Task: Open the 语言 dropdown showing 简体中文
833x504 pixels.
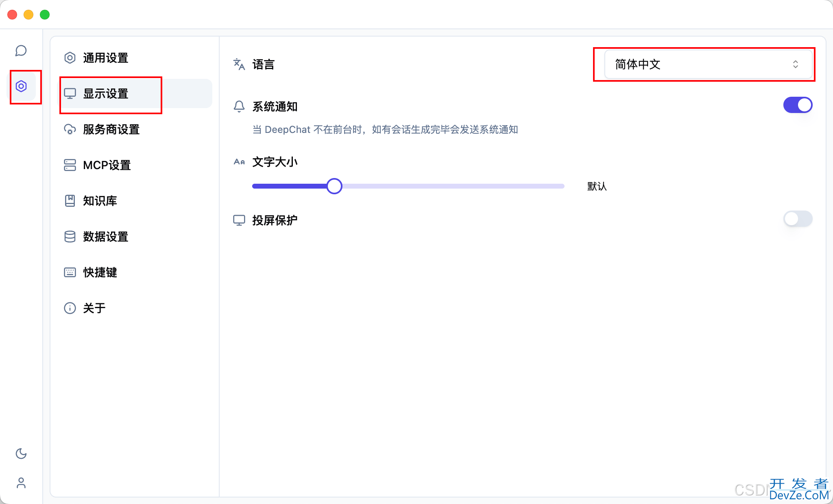Action: (708, 64)
